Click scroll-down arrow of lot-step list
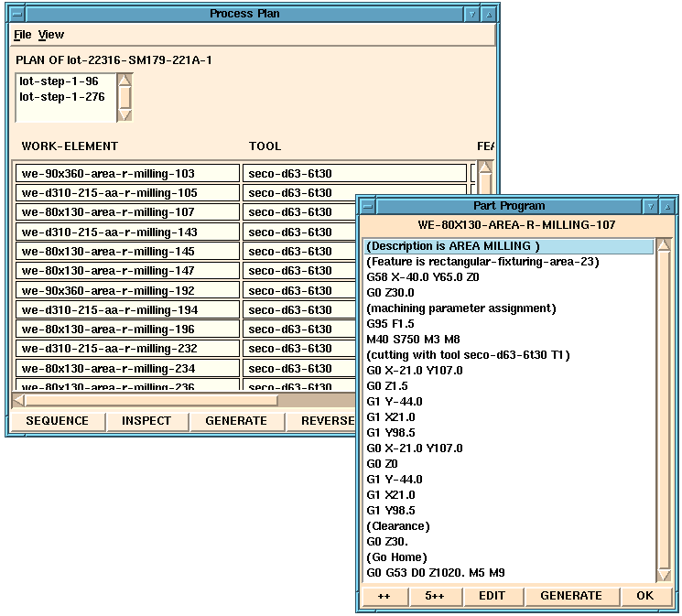Viewport: 682px width, 616px height. click(x=125, y=115)
